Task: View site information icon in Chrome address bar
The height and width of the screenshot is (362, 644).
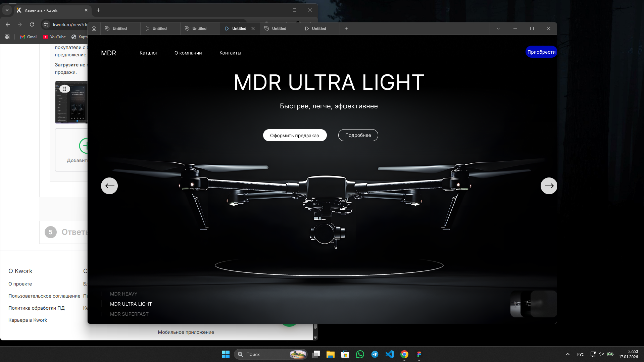Action: tap(46, 24)
